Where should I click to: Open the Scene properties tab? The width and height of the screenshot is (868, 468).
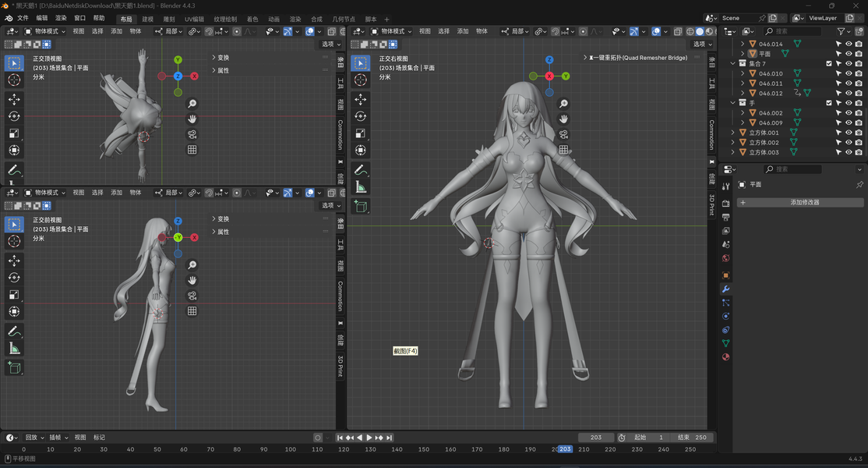click(725, 244)
